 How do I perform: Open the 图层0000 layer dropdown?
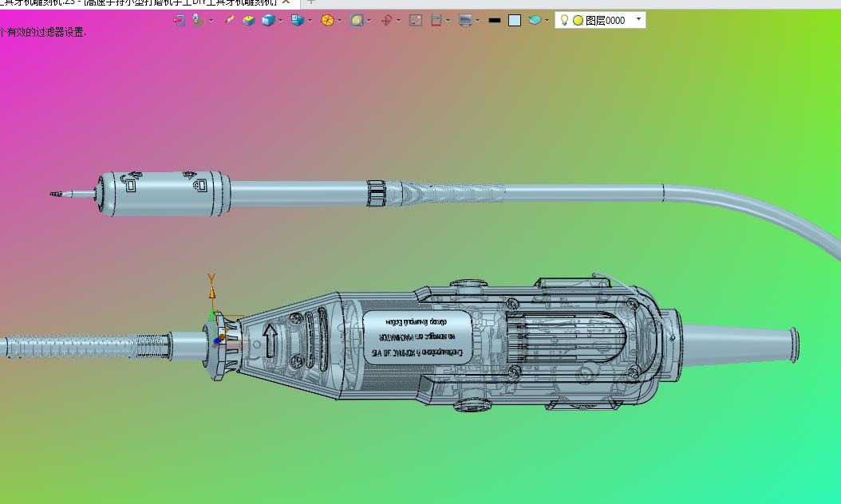638,20
